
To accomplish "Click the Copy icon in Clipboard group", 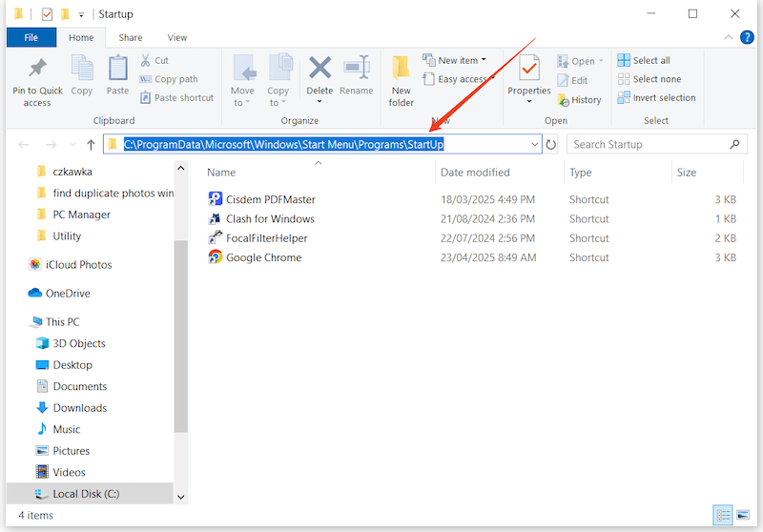I will pyautogui.click(x=82, y=68).
